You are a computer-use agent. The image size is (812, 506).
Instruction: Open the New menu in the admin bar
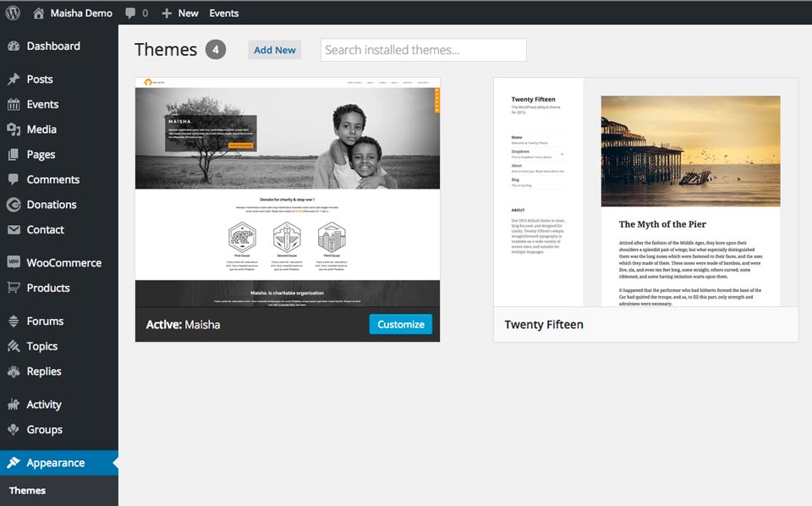coord(178,13)
